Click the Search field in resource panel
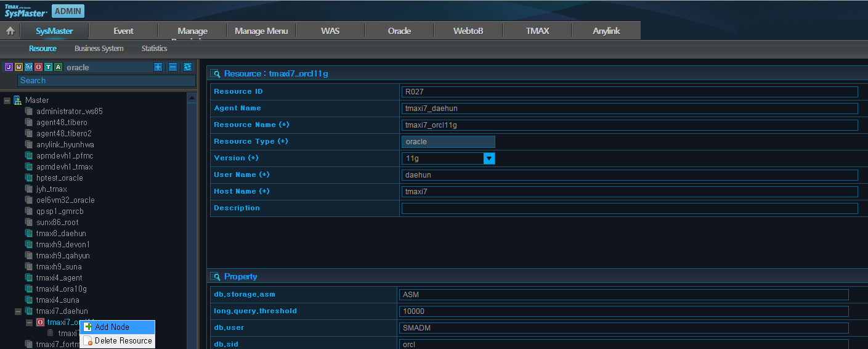 pos(106,81)
